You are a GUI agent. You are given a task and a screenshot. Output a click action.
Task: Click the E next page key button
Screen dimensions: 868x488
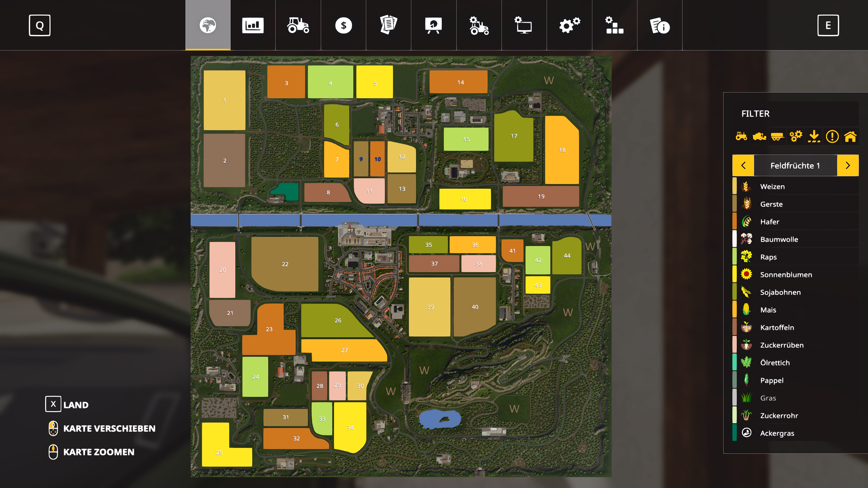828,25
